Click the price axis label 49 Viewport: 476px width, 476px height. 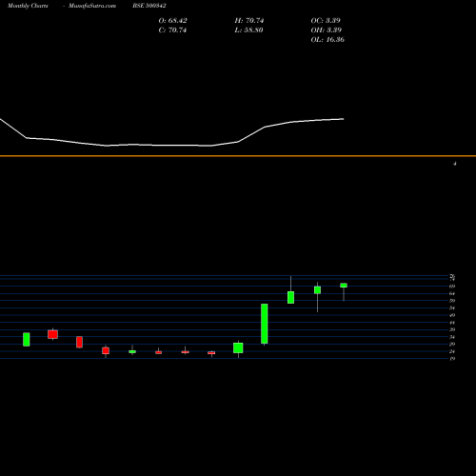452,315
